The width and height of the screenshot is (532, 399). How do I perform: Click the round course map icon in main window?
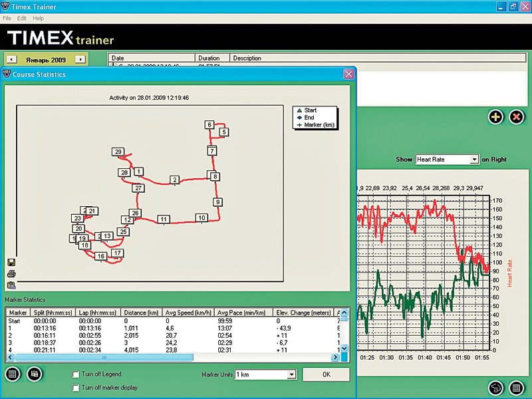click(x=495, y=388)
